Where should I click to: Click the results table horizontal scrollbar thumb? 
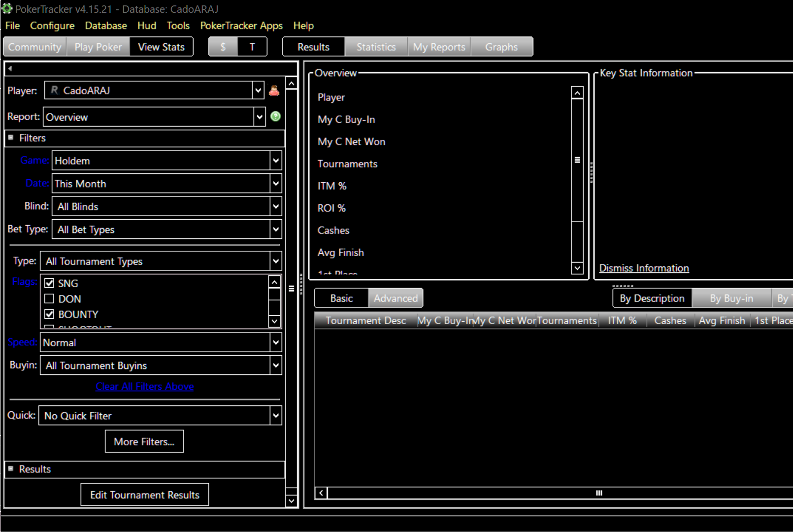coord(599,493)
